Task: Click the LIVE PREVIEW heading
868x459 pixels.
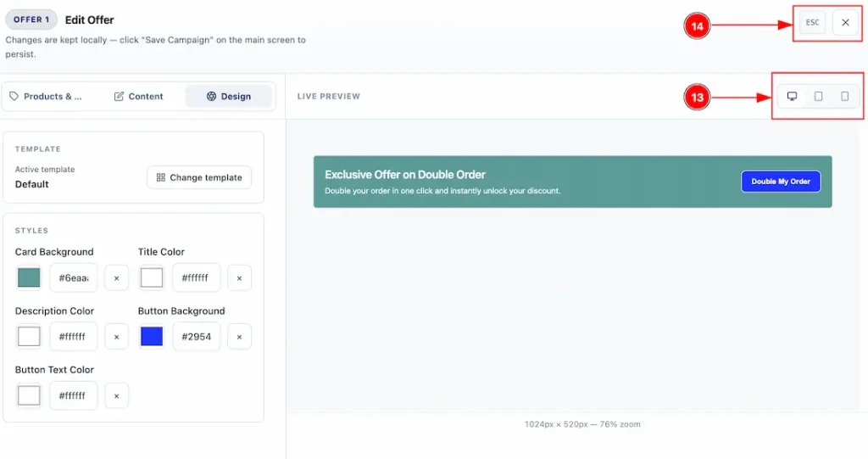Action: click(328, 97)
